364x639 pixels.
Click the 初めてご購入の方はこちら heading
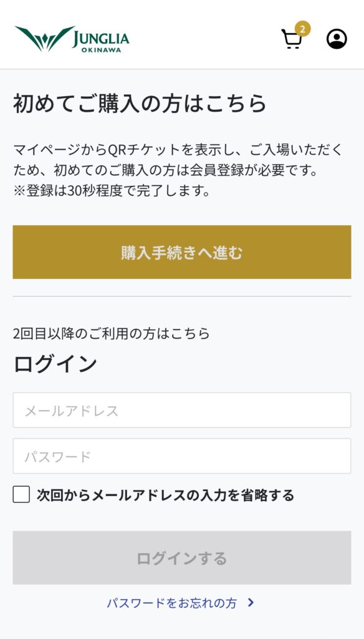[140, 104]
